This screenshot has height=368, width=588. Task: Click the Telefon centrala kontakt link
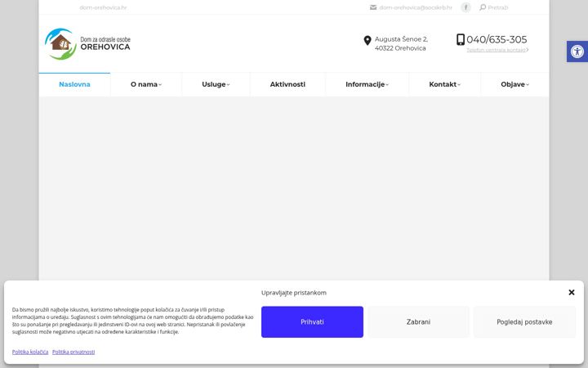[x=497, y=50]
